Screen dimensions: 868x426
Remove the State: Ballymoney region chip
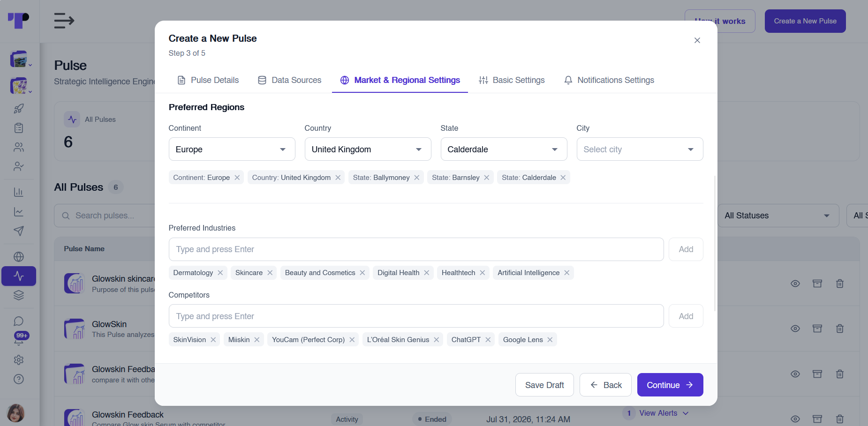(x=416, y=178)
